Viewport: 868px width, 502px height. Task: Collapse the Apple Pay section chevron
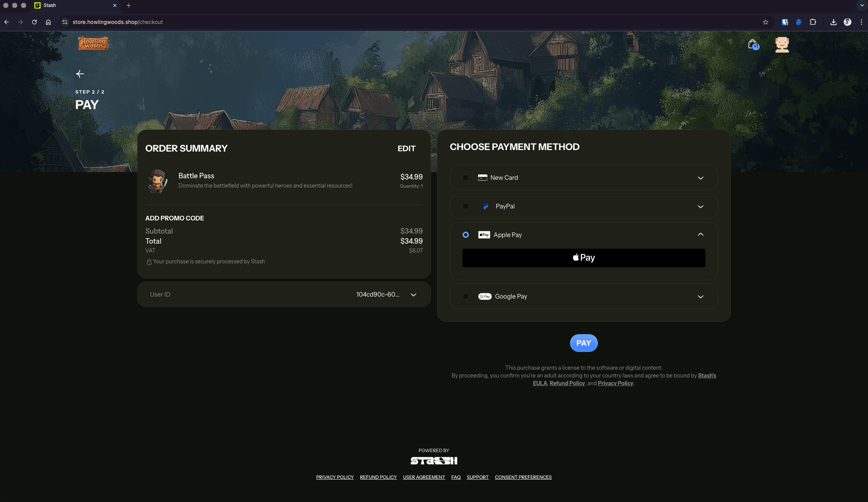700,234
